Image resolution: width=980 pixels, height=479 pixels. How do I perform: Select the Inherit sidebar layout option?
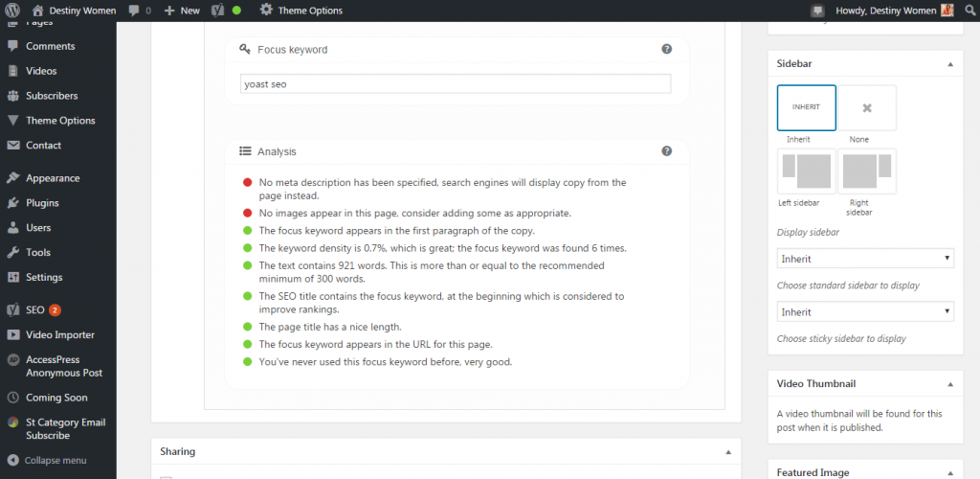806,107
